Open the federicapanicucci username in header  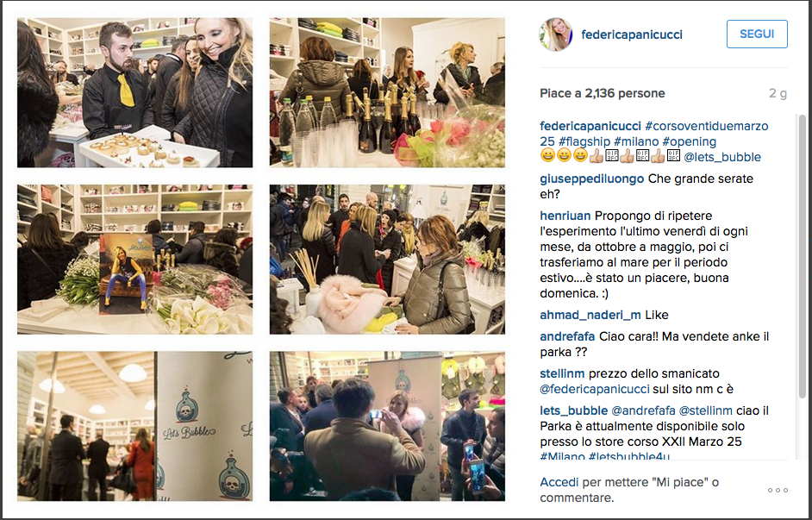coord(631,34)
